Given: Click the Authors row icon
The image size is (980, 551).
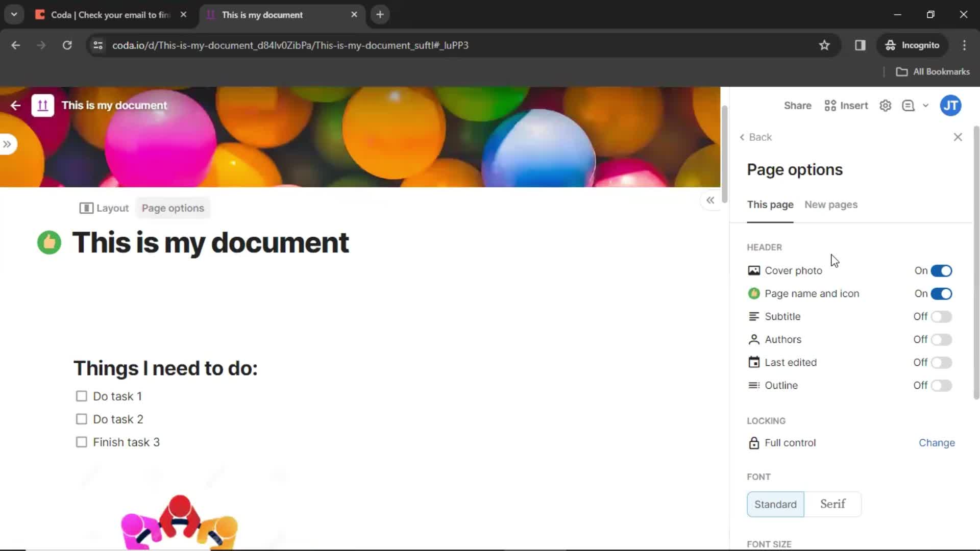Looking at the screenshot, I should tap(753, 339).
